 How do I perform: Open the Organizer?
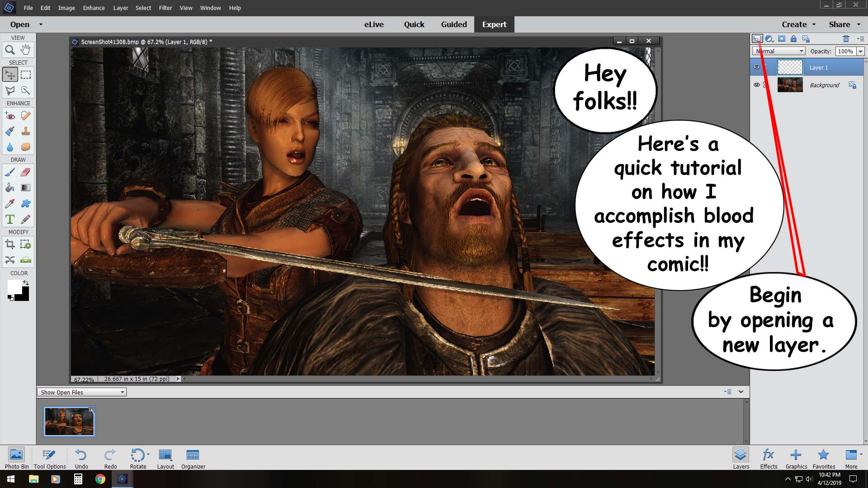click(193, 458)
